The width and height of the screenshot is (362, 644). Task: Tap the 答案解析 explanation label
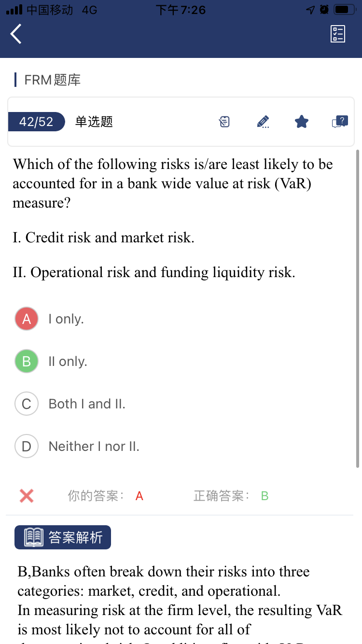[x=76, y=537]
